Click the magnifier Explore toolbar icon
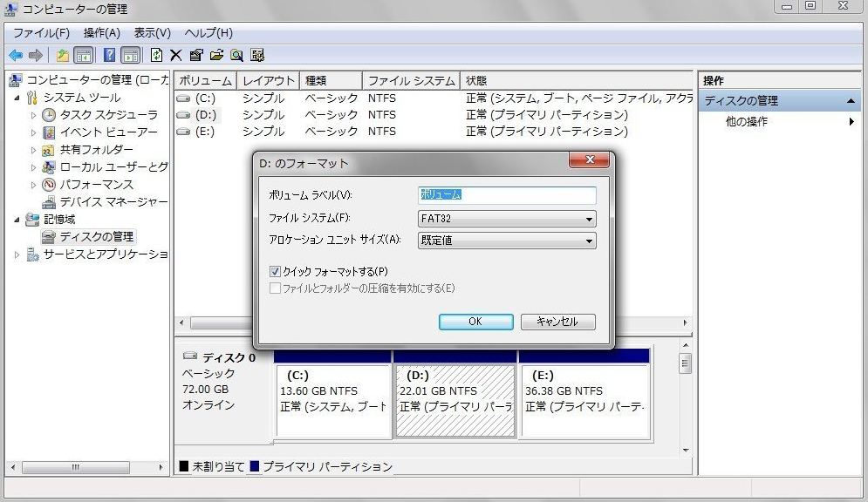This screenshot has width=868, height=502. click(237, 55)
